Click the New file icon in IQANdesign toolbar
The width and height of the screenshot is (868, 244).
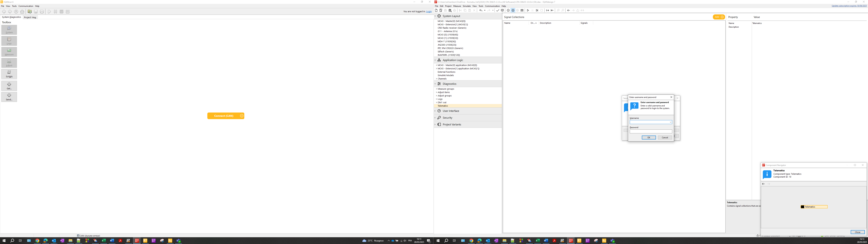pos(436,11)
